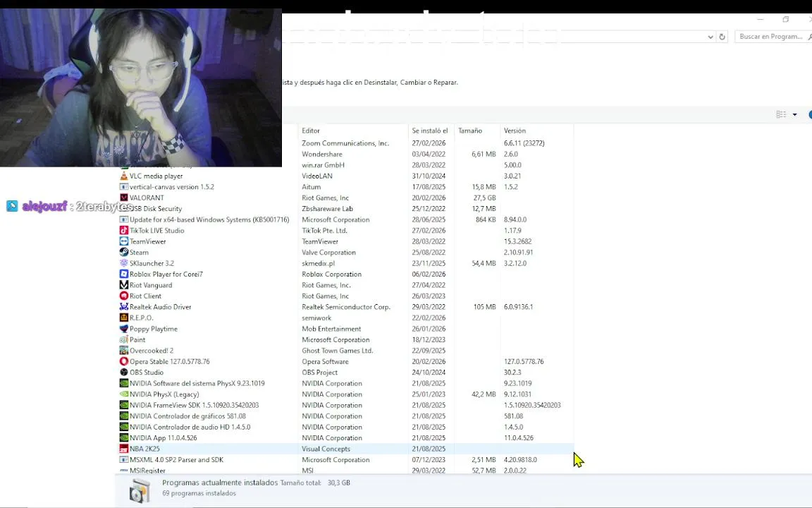812x508 pixels.
Task: Sort by the Se instaló el column header
Action: pos(431,131)
